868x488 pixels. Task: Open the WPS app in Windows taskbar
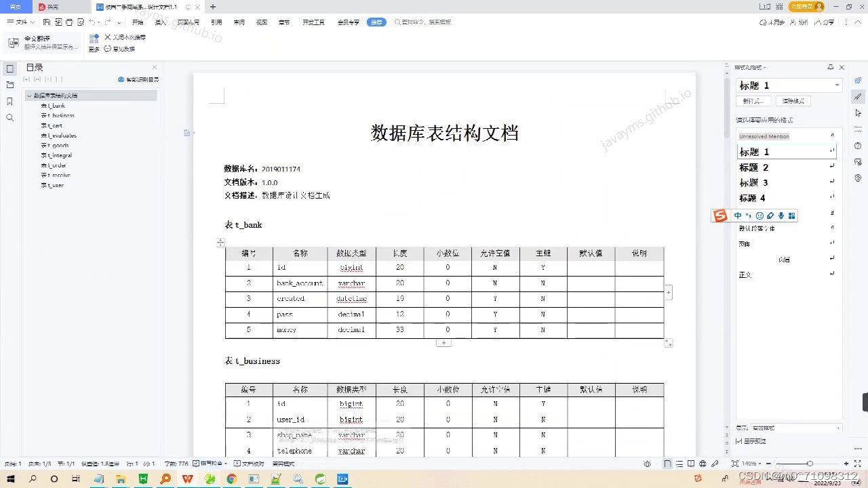(x=187, y=479)
